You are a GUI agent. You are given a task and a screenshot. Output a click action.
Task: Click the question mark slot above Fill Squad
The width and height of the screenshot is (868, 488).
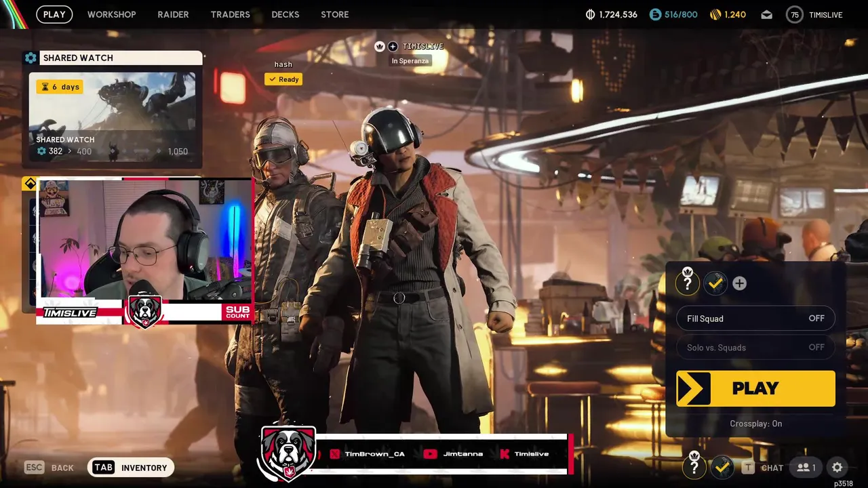click(x=688, y=283)
